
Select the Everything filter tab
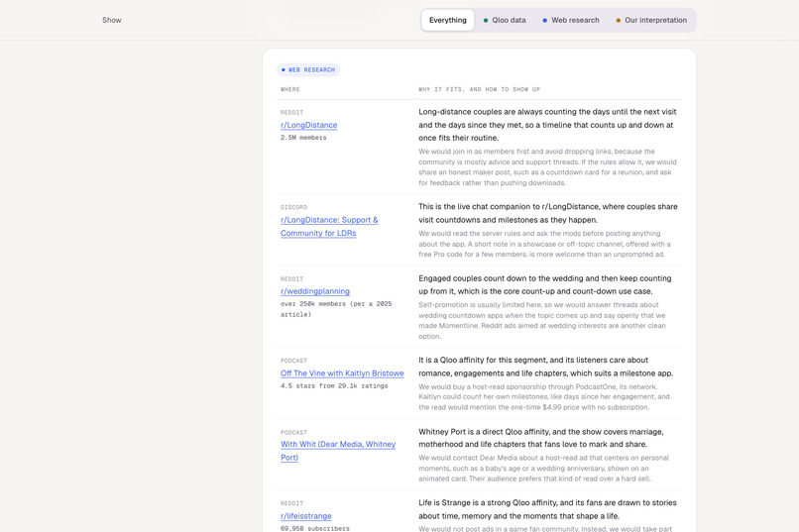[x=447, y=21]
